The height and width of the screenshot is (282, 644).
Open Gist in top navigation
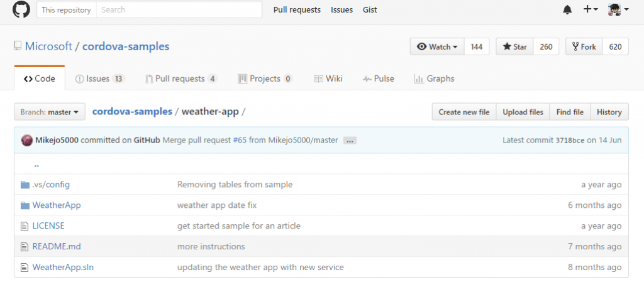point(370,10)
